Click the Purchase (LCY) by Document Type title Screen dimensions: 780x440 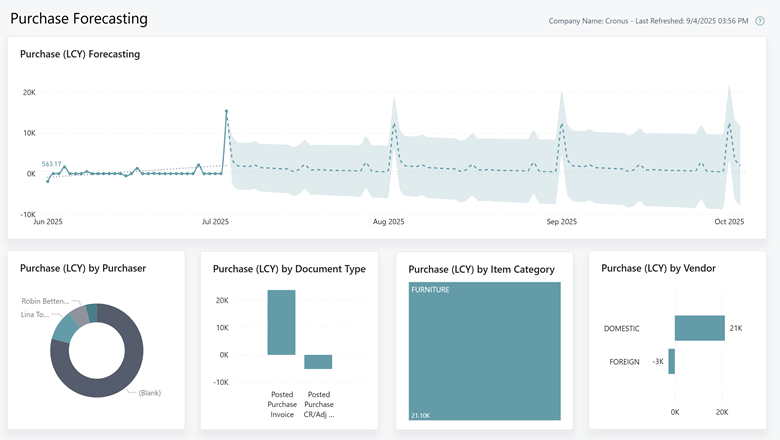tap(289, 268)
